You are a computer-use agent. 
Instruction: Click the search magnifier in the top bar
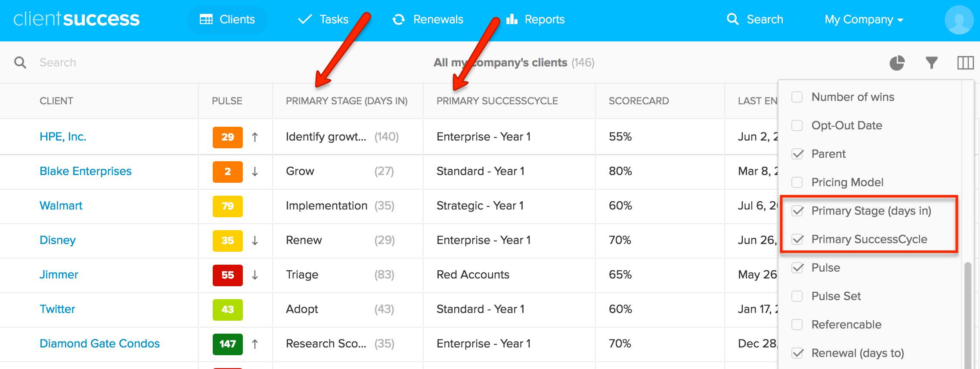click(x=732, y=19)
